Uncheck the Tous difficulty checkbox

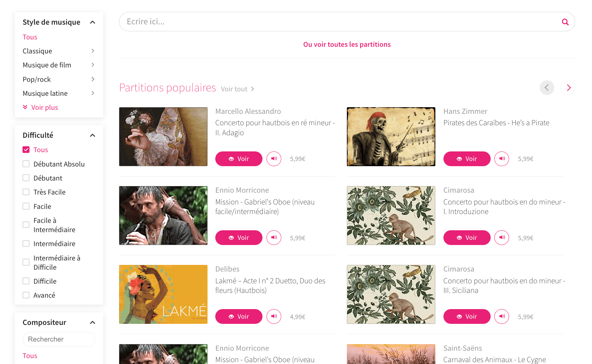[x=26, y=150]
